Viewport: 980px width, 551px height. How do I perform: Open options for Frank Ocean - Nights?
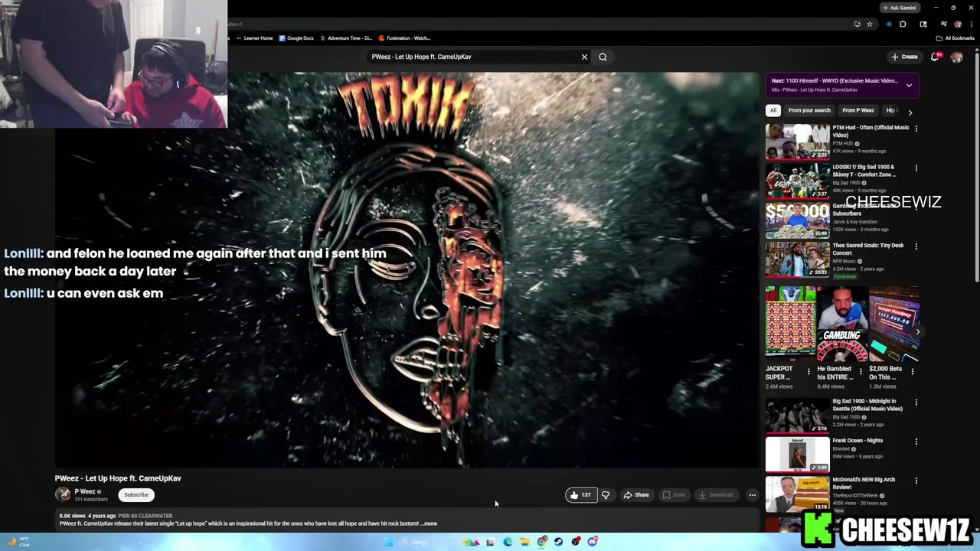tap(916, 442)
